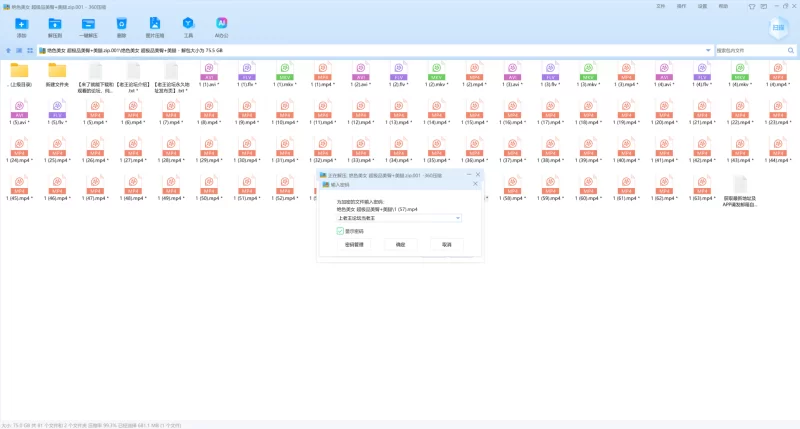The width and height of the screenshot is (800, 429).
Task: Open the 设置 (Settings) menu
Action: pos(703,5)
